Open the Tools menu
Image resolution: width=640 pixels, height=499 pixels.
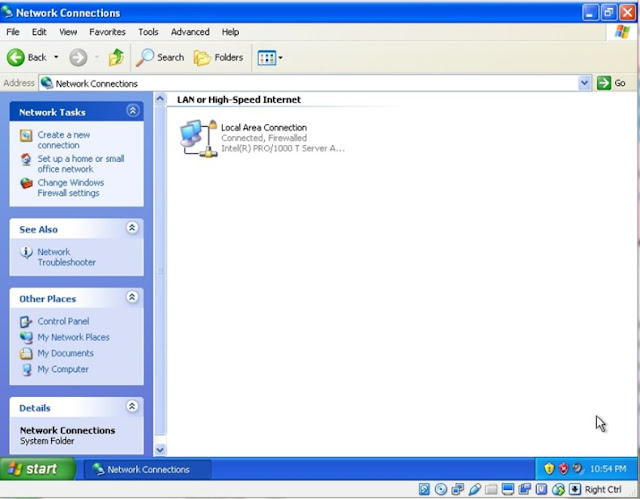point(148,32)
